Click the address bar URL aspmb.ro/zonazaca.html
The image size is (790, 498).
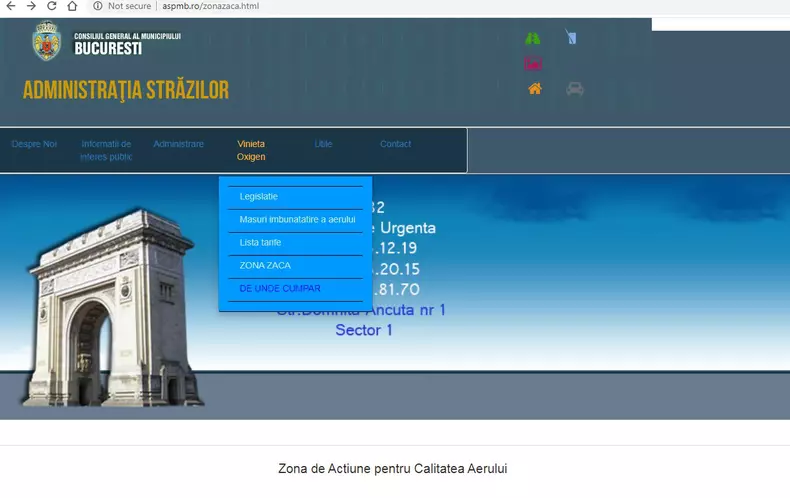tap(210, 6)
